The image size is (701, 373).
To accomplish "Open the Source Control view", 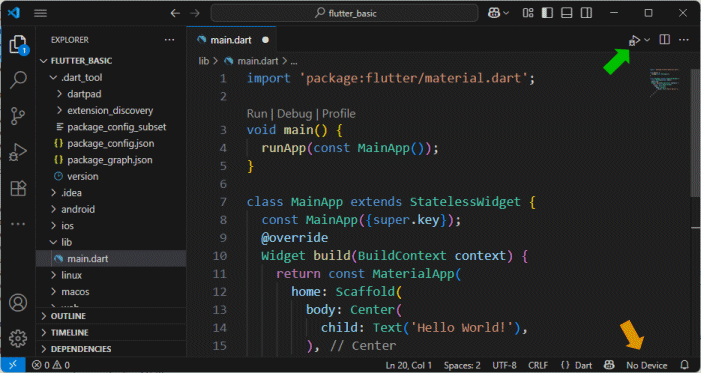I will tap(18, 116).
